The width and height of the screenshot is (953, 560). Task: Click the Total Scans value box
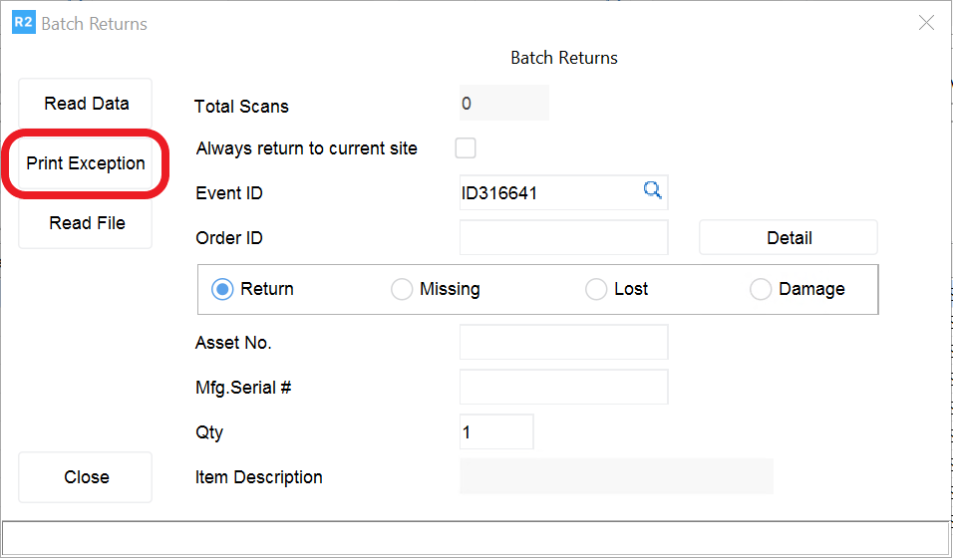click(x=503, y=104)
